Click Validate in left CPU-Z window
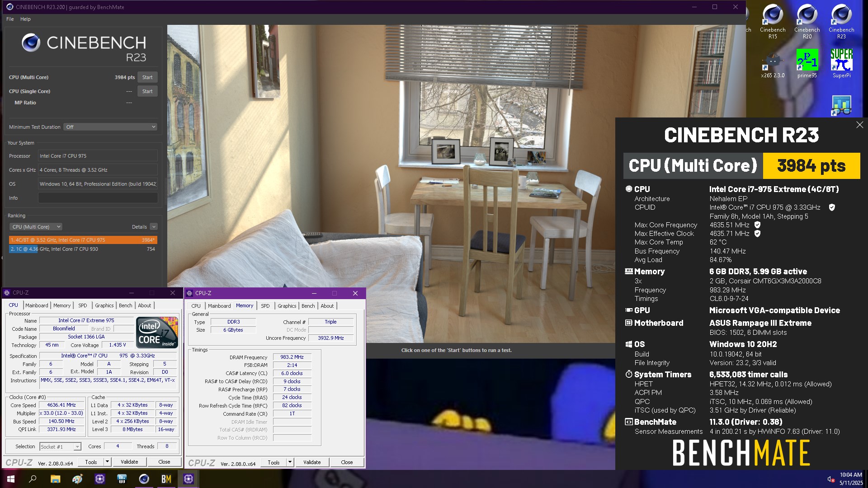This screenshot has width=868, height=488. tap(129, 462)
